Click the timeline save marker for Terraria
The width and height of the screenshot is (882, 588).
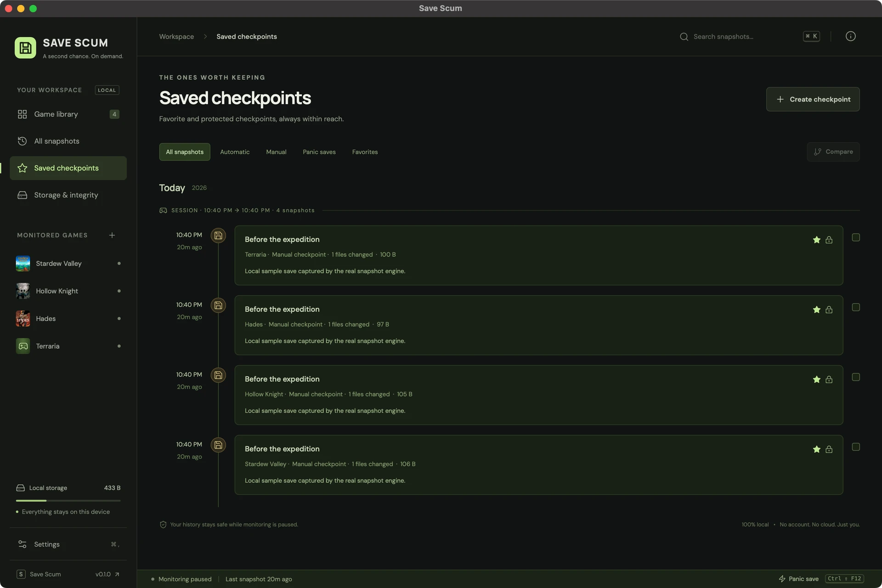tap(218, 236)
